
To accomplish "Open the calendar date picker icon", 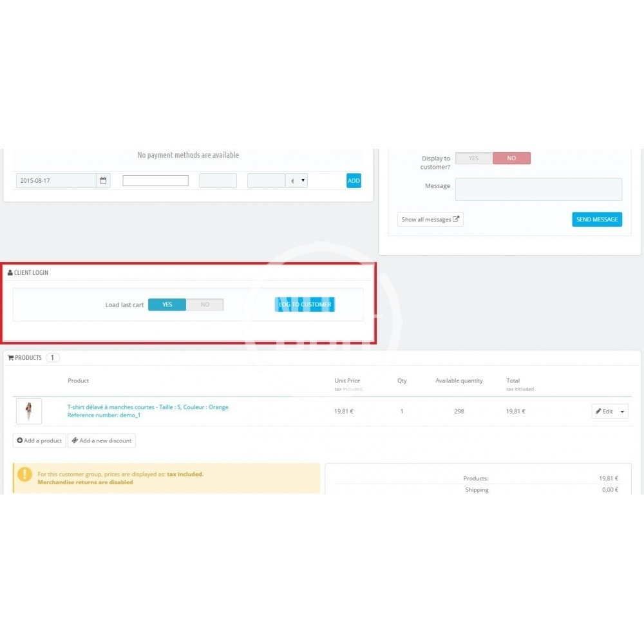I will tap(104, 181).
